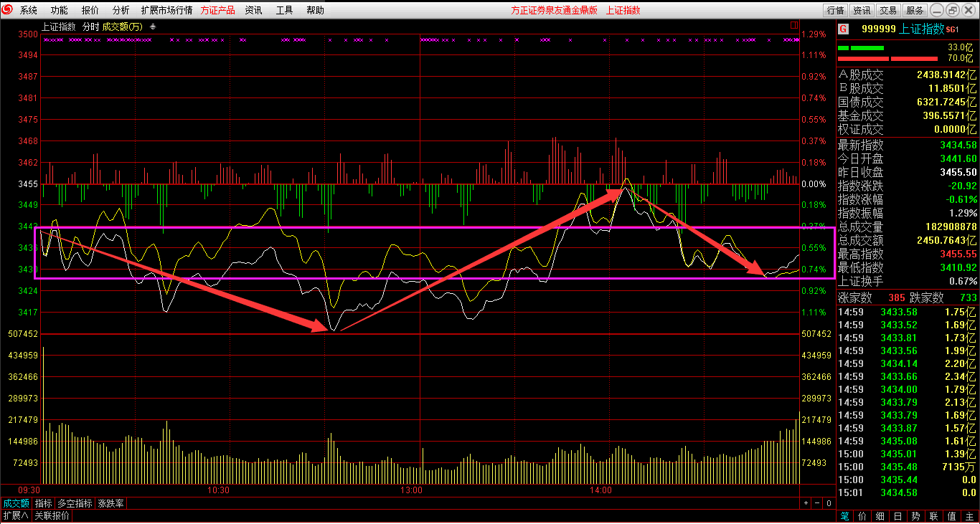Screen dimensions: 980x524
Task: Open the 系统 menu
Action: [x=29, y=10]
